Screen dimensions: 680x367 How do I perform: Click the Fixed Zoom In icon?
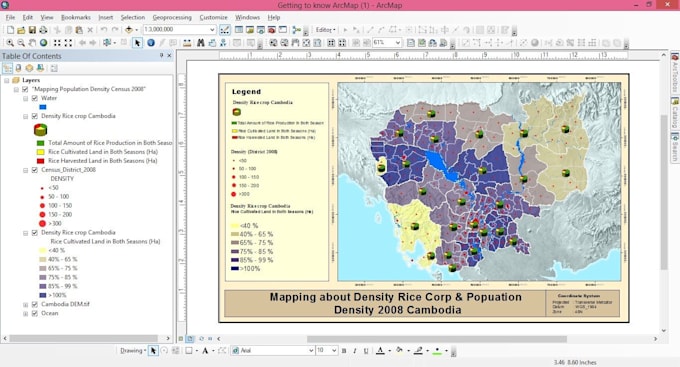tap(57, 43)
